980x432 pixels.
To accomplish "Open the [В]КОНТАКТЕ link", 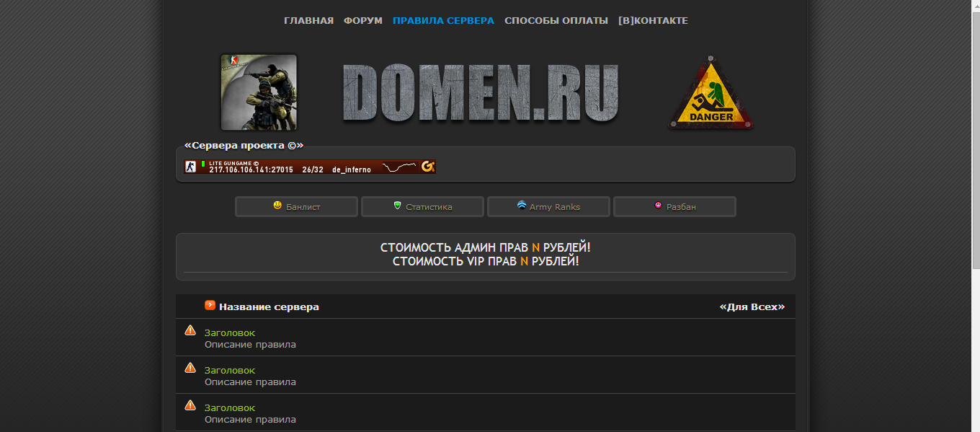I will tap(653, 20).
